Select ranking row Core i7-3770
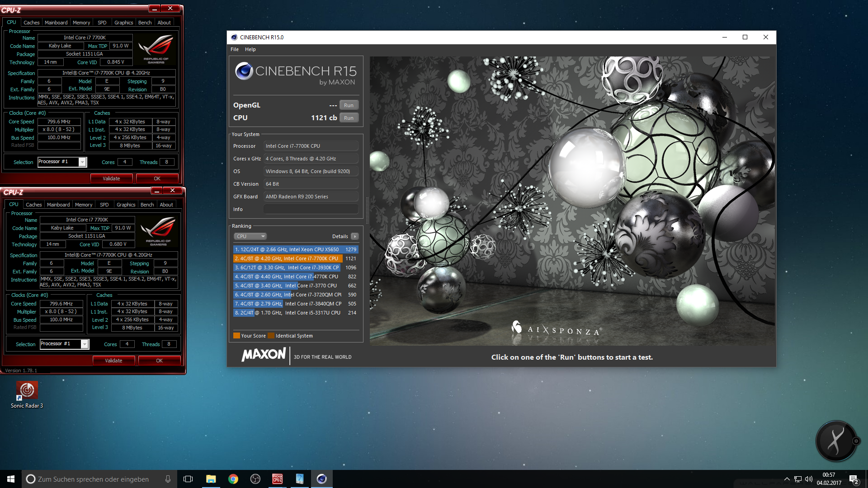The width and height of the screenshot is (868, 488). pyautogui.click(x=296, y=286)
